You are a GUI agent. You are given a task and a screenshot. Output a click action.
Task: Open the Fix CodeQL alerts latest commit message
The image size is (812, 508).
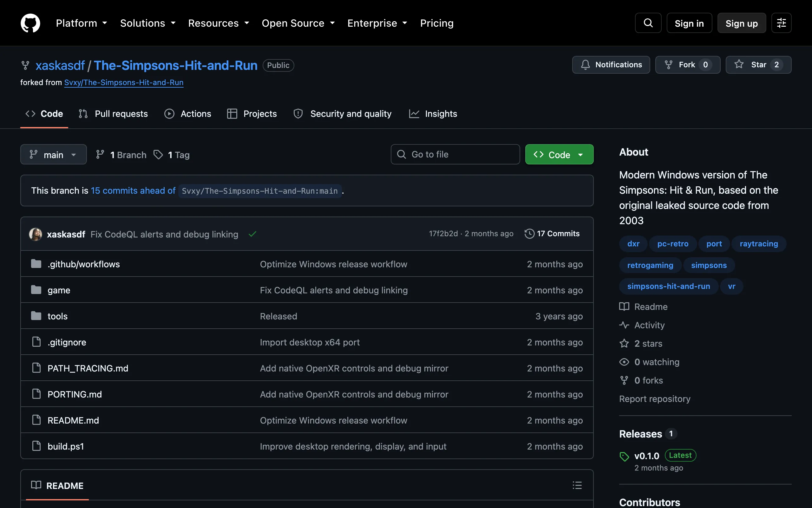pyautogui.click(x=164, y=234)
